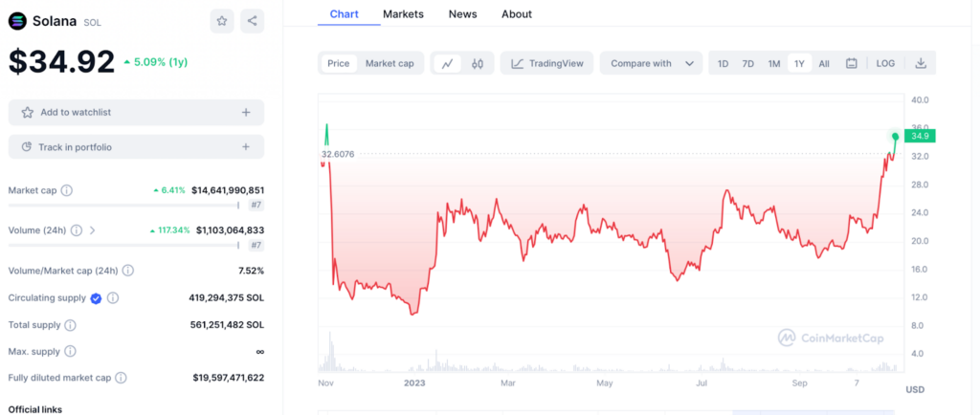
Task: Show info tooltip for Max. supply
Action: [71, 351]
